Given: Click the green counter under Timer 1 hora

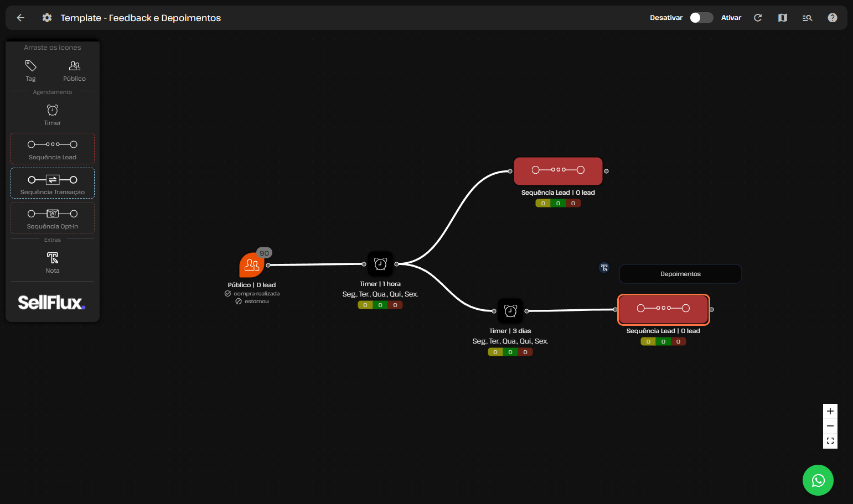Looking at the screenshot, I should (x=380, y=305).
